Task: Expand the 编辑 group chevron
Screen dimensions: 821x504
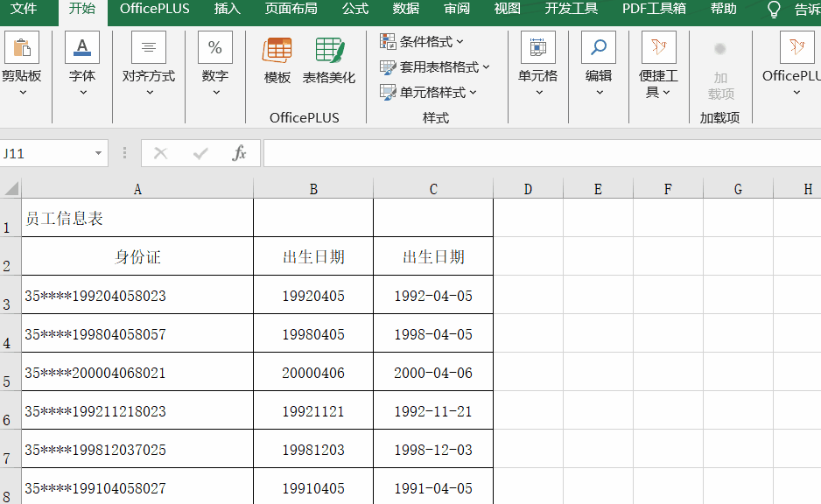Action: [600, 93]
